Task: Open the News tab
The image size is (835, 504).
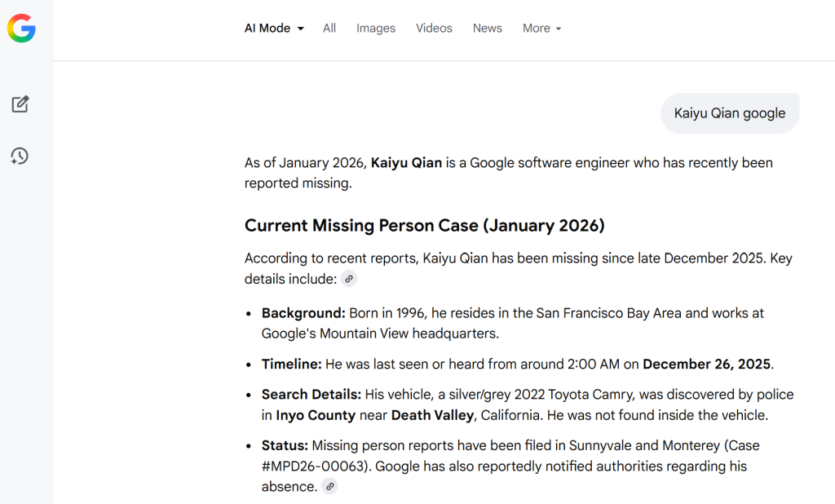Action: coord(488,28)
